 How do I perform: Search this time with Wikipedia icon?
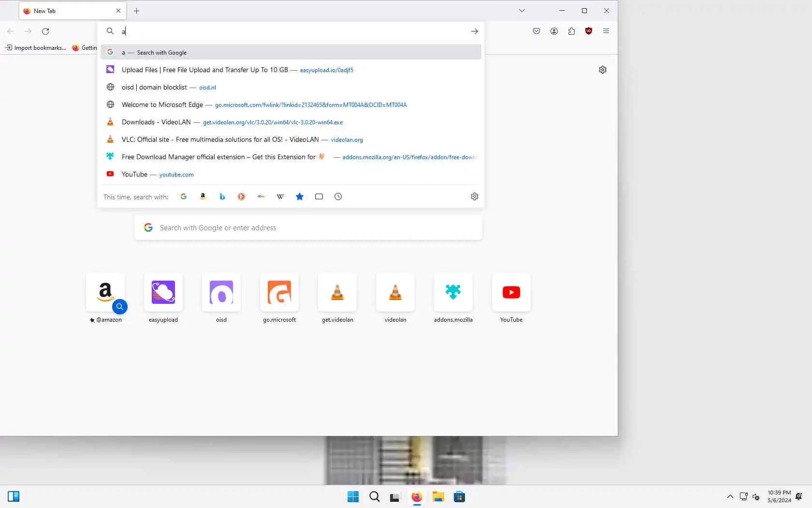(x=280, y=196)
